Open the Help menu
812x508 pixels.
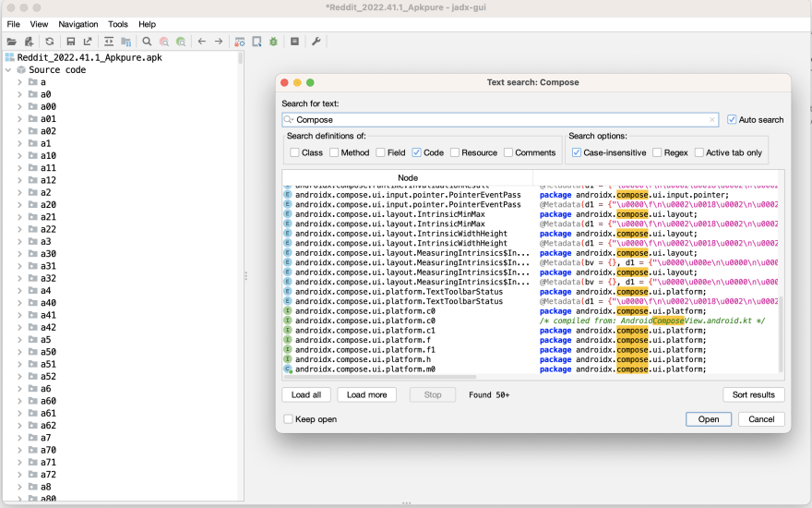click(x=147, y=24)
